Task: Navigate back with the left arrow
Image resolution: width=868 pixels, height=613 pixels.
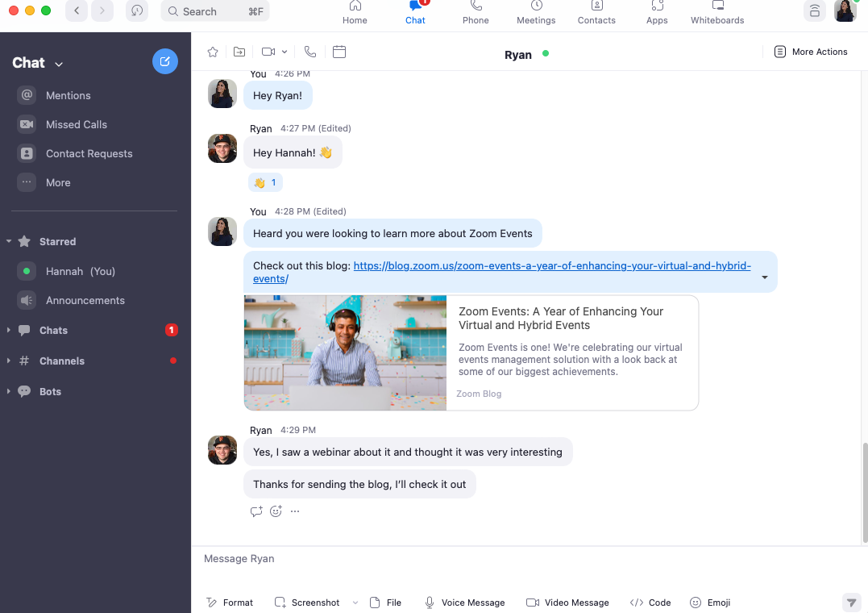Action: 77,11
